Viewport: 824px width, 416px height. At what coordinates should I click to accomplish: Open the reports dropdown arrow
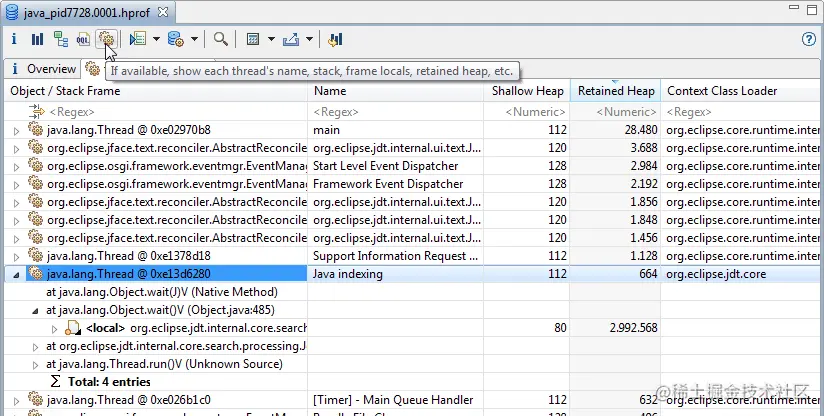click(x=156, y=39)
